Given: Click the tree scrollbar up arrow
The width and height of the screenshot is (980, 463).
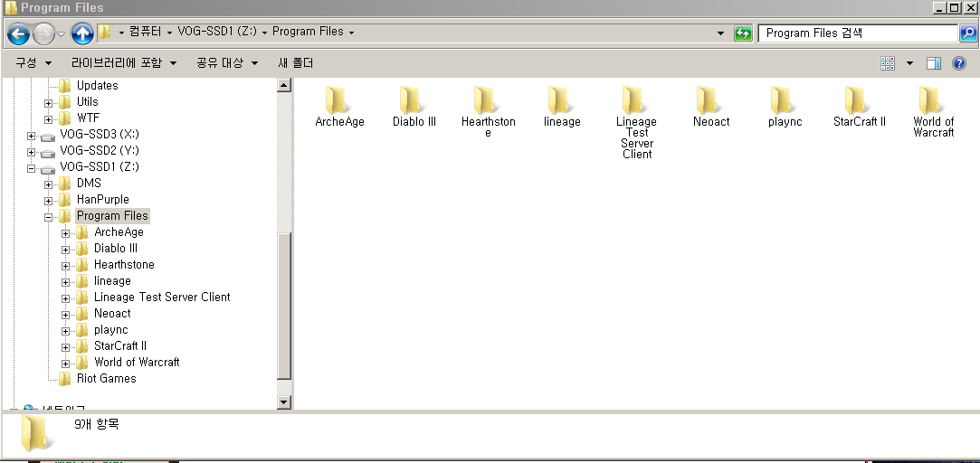Looking at the screenshot, I should coord(284,85).
